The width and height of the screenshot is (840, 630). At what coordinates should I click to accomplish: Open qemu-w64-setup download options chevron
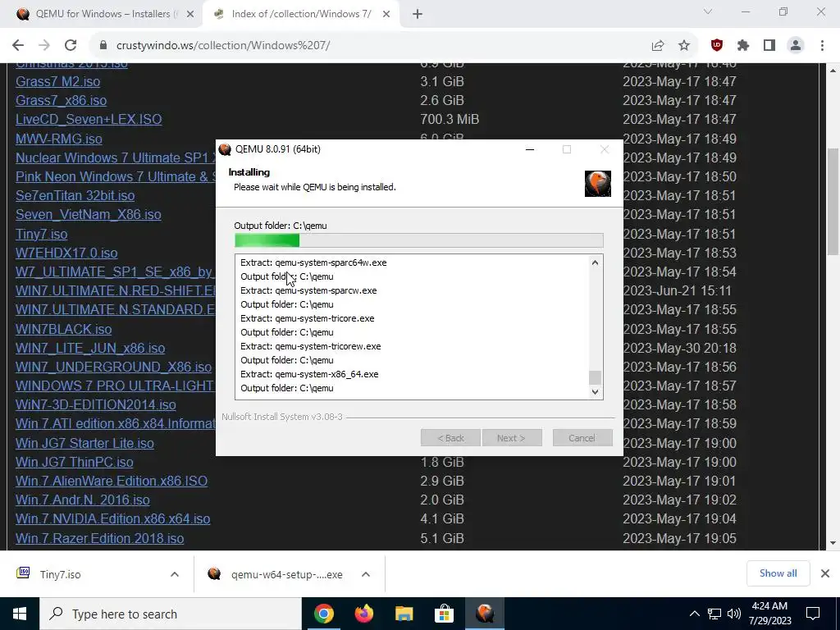click(366, 574)
